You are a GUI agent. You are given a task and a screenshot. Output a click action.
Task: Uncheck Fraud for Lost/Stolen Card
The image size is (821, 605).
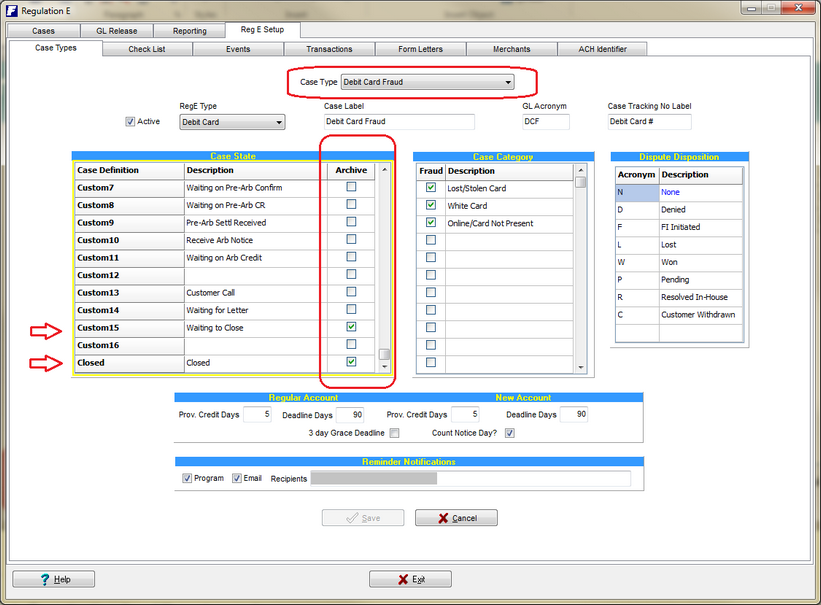tap(430, 188)
